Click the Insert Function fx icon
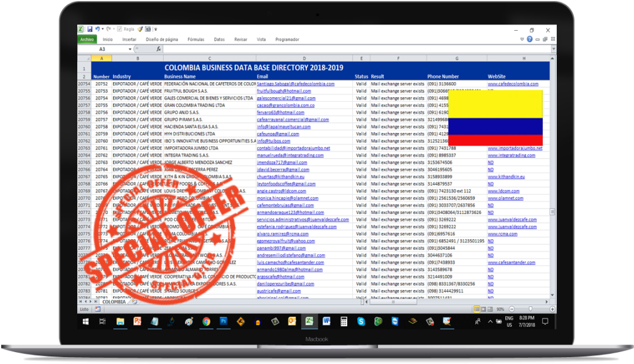 (x=158, y=49)
